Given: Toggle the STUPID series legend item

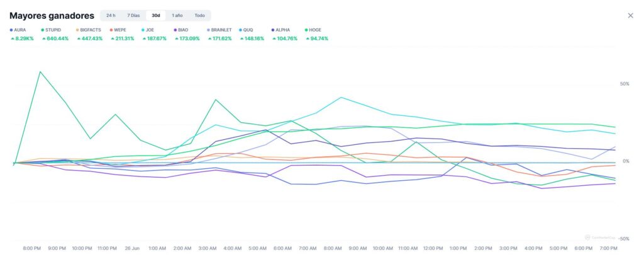Looking at the screenshot, I should (56, 30).
